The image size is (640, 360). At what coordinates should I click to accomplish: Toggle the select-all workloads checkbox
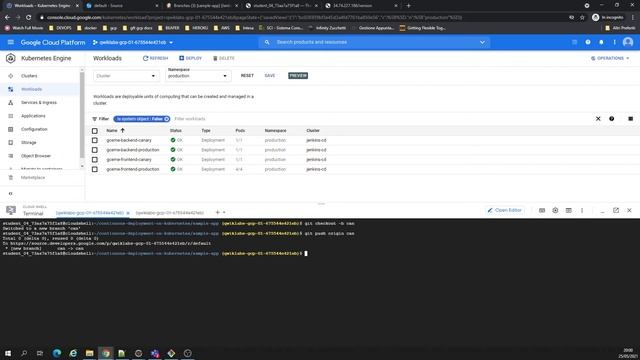(95, 131)
